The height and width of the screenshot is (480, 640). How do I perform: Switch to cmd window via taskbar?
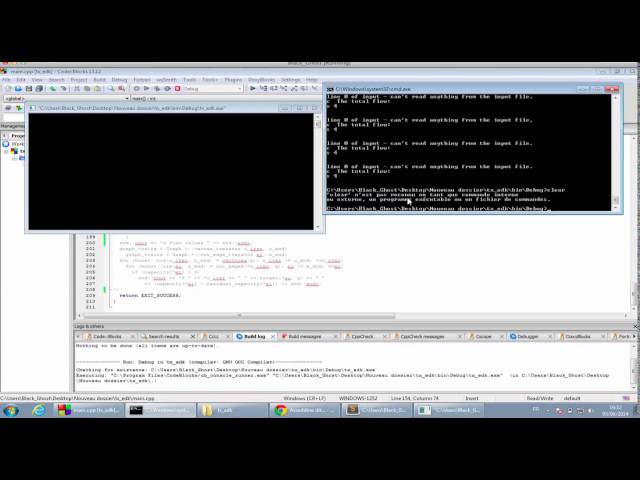click(160, 410)
